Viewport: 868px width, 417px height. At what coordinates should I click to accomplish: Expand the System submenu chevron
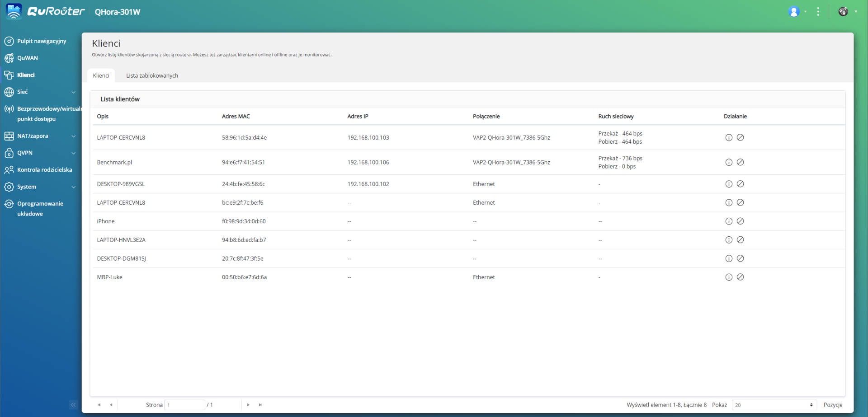pos(74,187)
